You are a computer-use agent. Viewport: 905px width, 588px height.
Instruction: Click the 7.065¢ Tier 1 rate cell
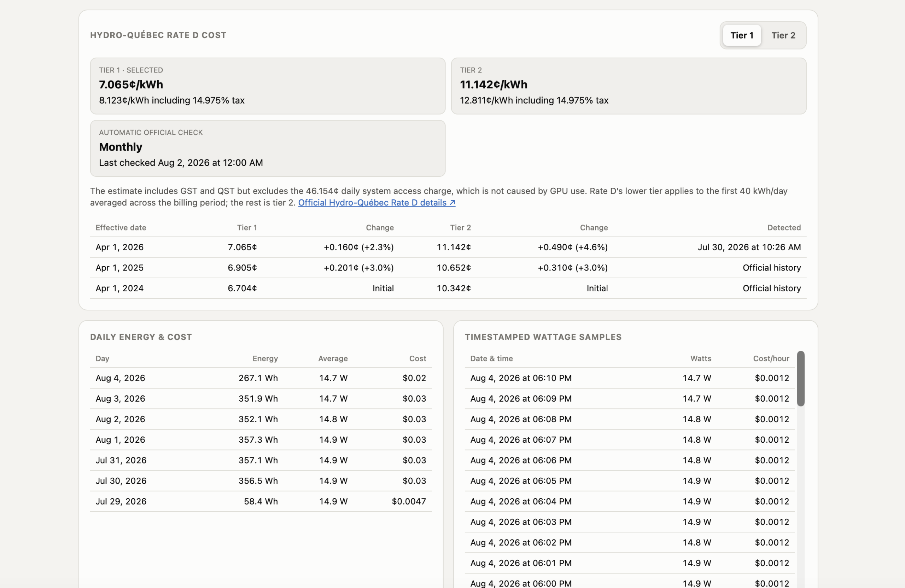(x=242, y=247)
